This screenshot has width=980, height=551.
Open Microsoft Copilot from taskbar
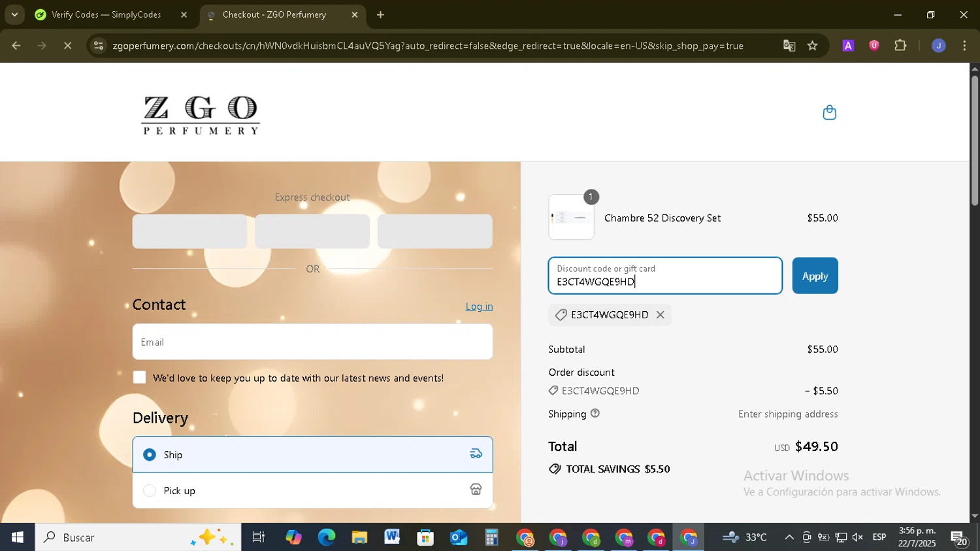tap(293, 537)
